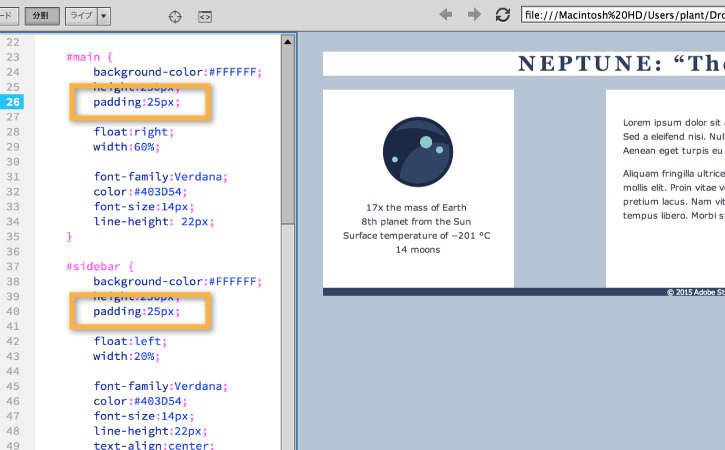Switch to 分割 split view
This screenshot has width=725, height=450.
click(x=42, y=16)
